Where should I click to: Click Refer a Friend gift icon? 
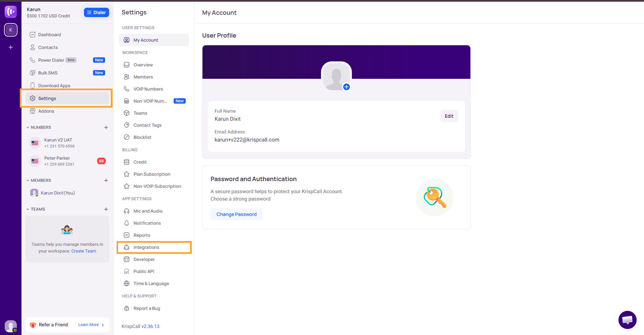coord(33,325)
